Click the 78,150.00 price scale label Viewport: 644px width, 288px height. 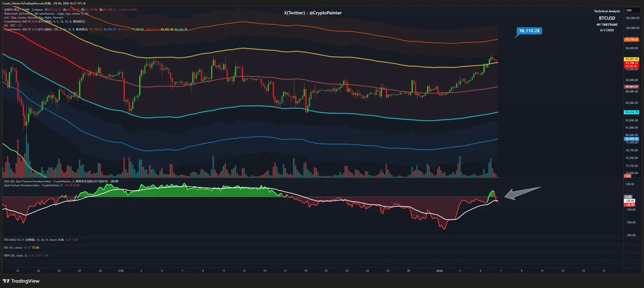pyautogui.click(x=631, y=150)
